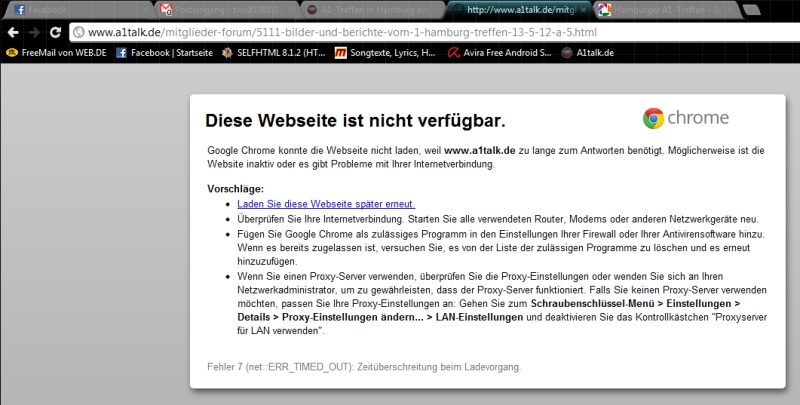Click the globe site info icon in address bar

pos(78,32)
